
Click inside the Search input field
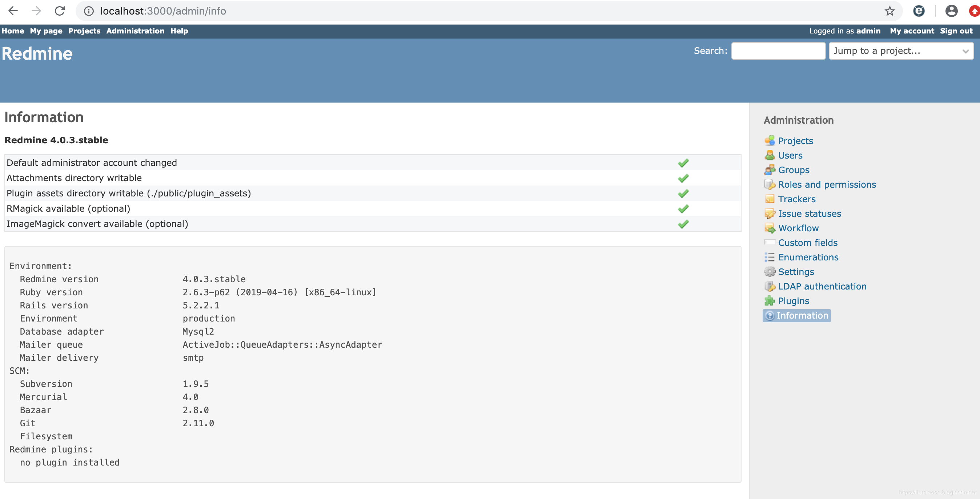click(778, 51)
